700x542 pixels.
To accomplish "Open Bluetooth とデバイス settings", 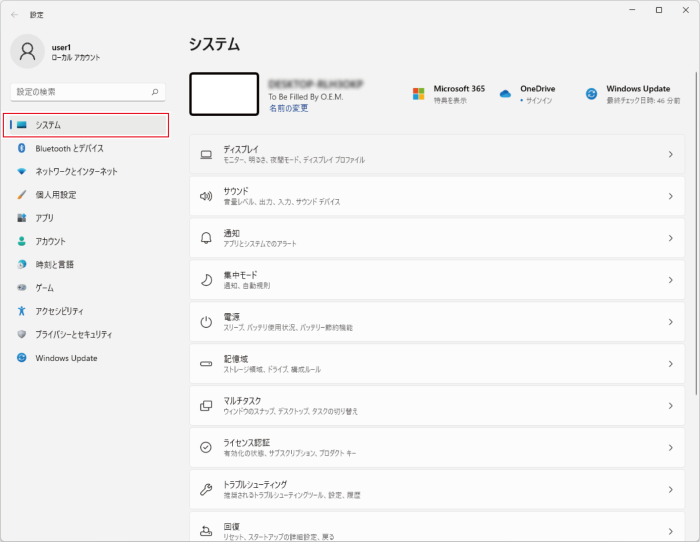I will pyautogui.click(x=86, y=148).
